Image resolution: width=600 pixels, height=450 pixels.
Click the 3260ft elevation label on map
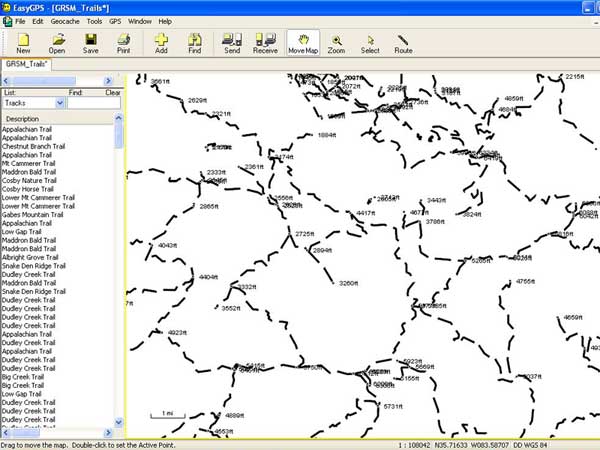348,284
